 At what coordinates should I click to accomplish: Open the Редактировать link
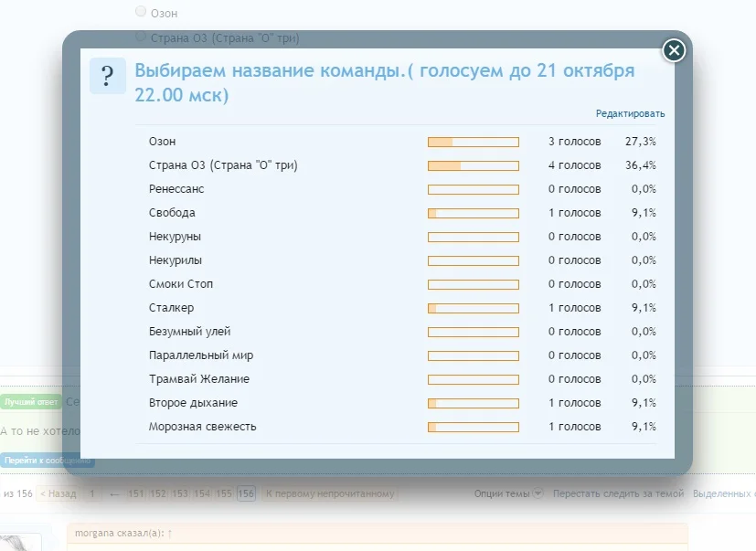(x=630, y=114)
